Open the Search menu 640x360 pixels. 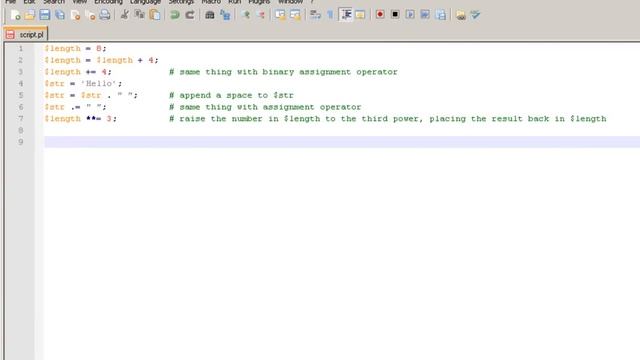tap(54, 2)
